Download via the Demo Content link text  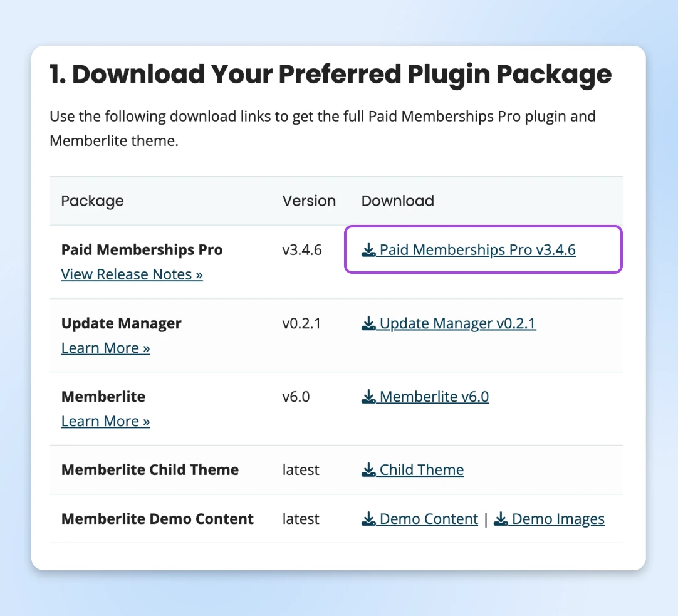pyautogui.click(x=429, y=519)
